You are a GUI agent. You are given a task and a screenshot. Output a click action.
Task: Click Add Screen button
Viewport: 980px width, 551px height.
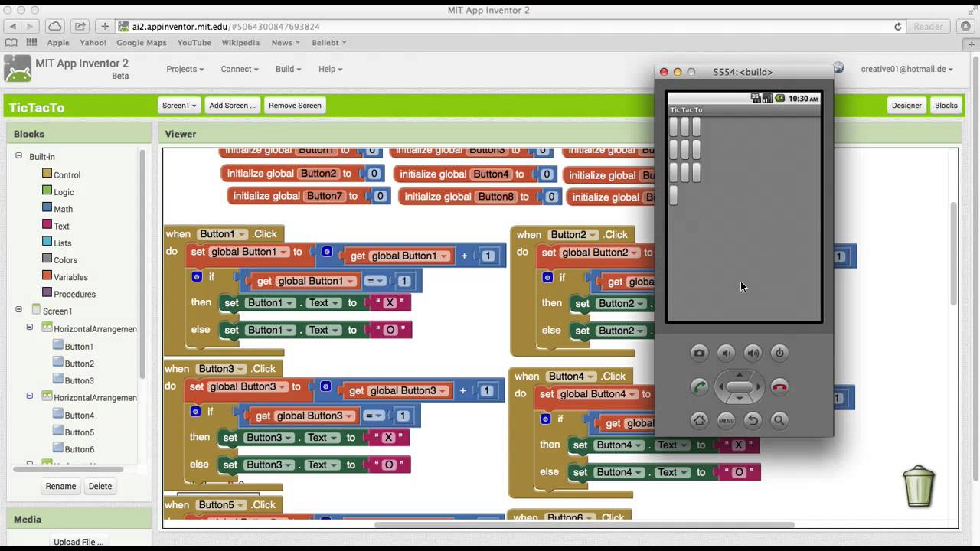232,106
